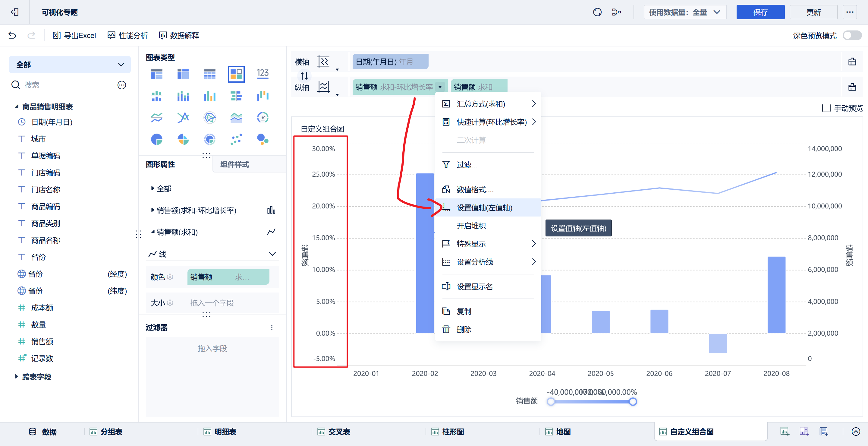
Task: Click the swap axes arrows icon
Action: point(304,76)
